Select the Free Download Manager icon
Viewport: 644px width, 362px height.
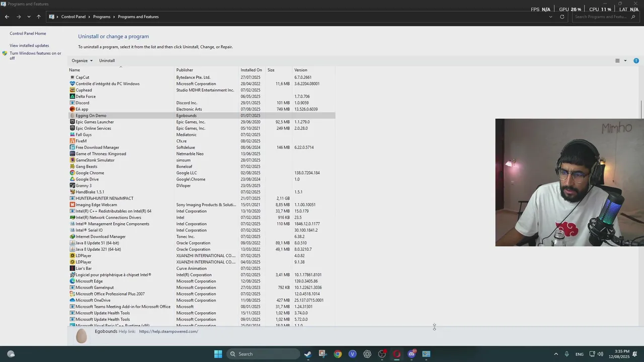coord(72,147)
